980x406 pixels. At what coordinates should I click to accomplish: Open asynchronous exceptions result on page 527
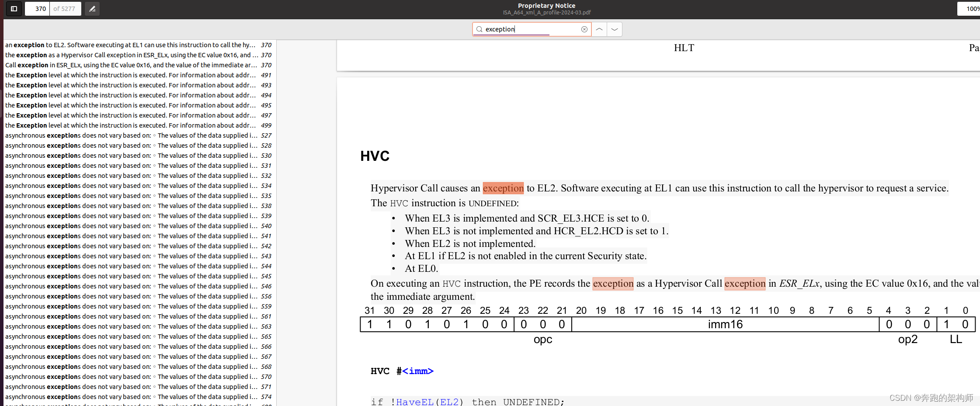139,135
